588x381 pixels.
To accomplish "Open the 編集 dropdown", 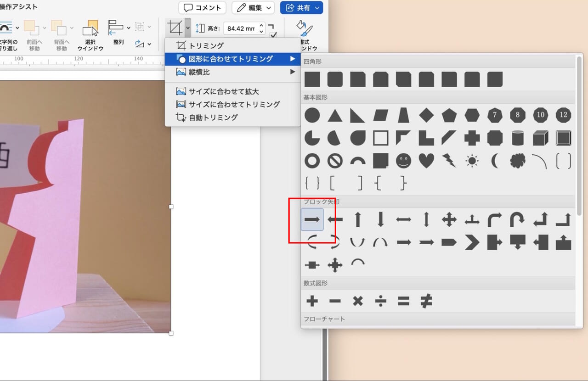I will click(253, 7).
